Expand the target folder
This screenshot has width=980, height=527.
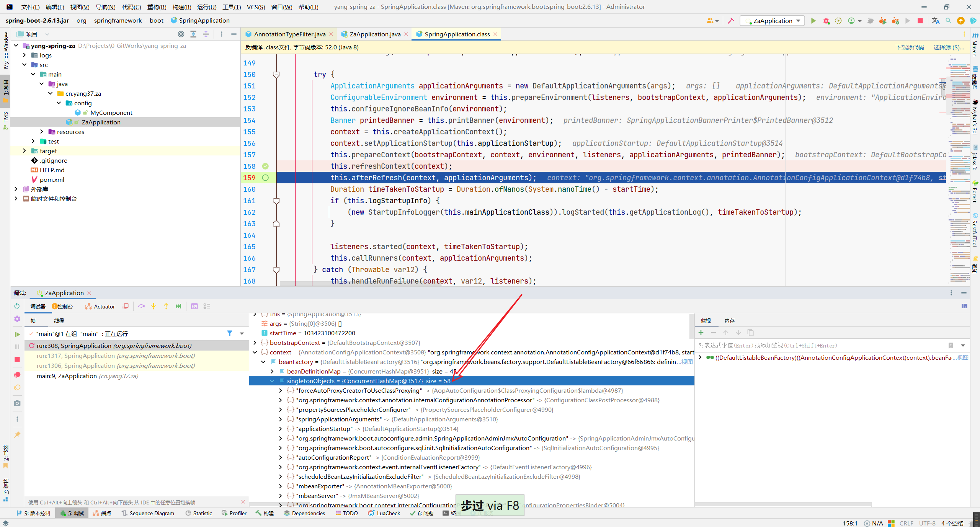click(24, 151)
